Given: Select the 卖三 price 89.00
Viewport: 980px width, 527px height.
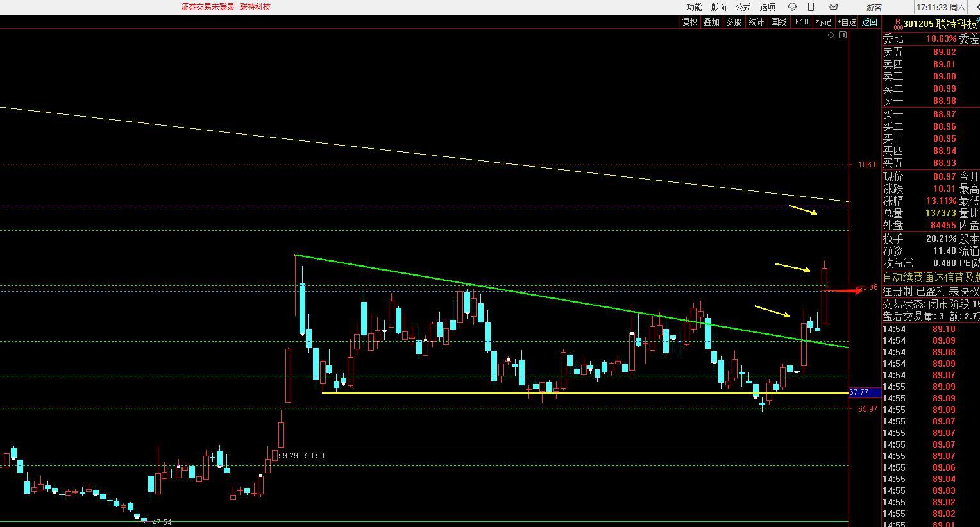Looking at the screenshot, I should [944, 76].
